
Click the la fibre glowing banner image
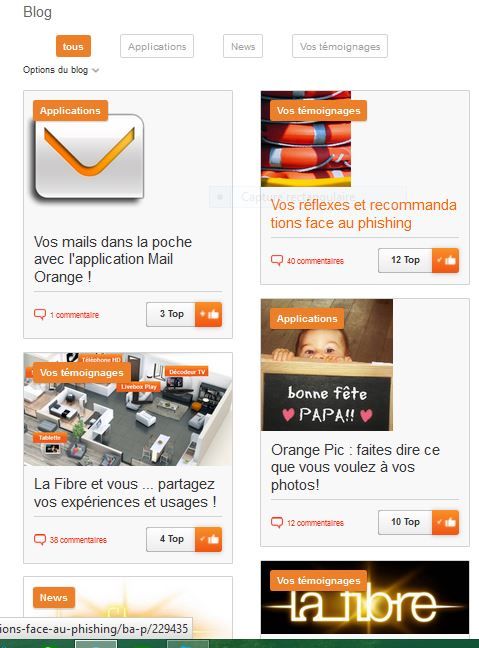pos(365,598)
